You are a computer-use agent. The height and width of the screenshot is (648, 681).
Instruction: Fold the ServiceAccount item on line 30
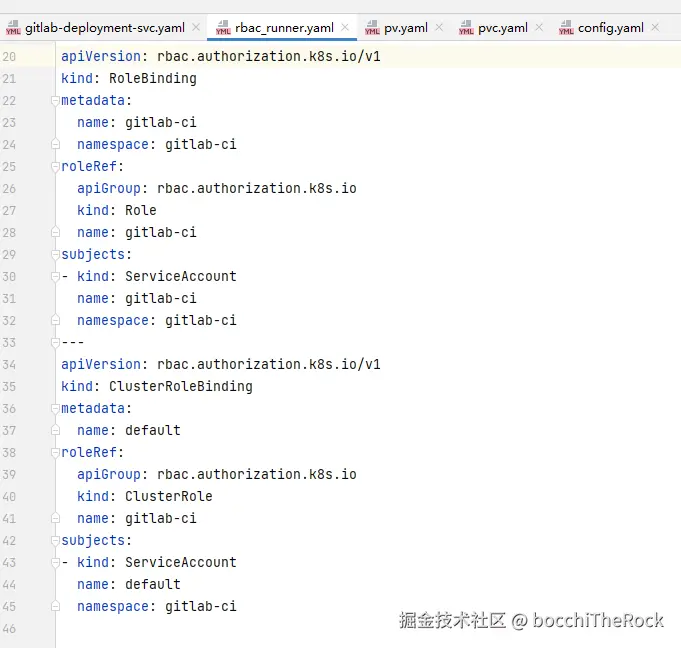click(55, 277)
